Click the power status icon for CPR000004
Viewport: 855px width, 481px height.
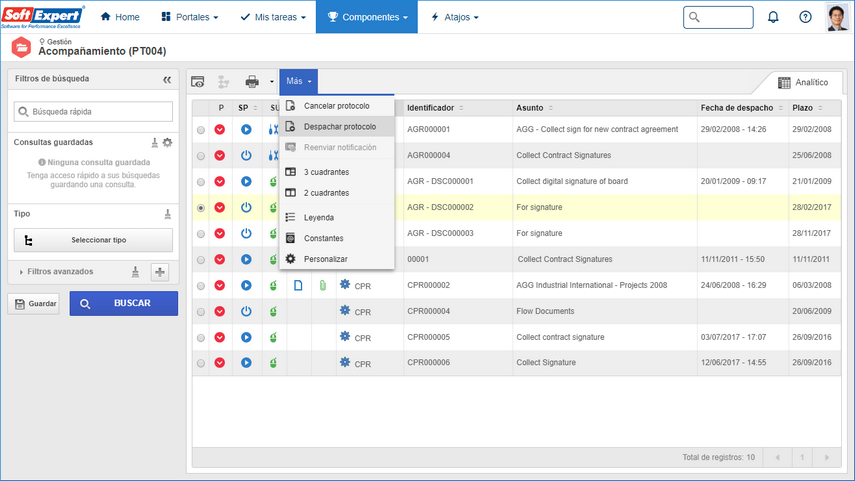tap(246, 311)
